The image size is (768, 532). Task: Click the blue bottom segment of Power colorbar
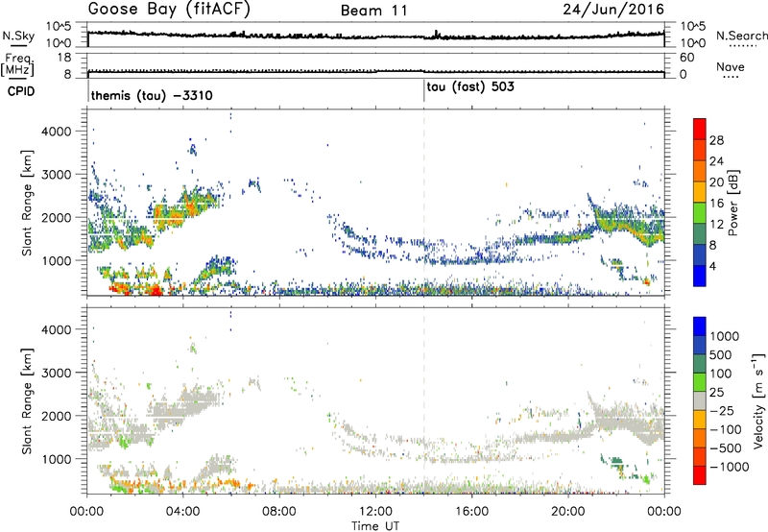point(700,276)
